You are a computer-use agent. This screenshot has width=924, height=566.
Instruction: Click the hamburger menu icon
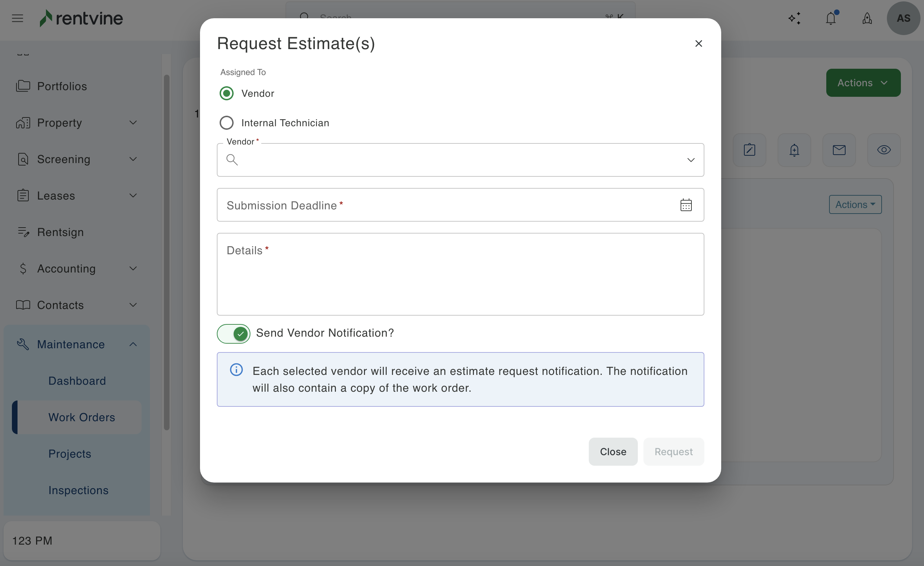click(x=17, y=18)
